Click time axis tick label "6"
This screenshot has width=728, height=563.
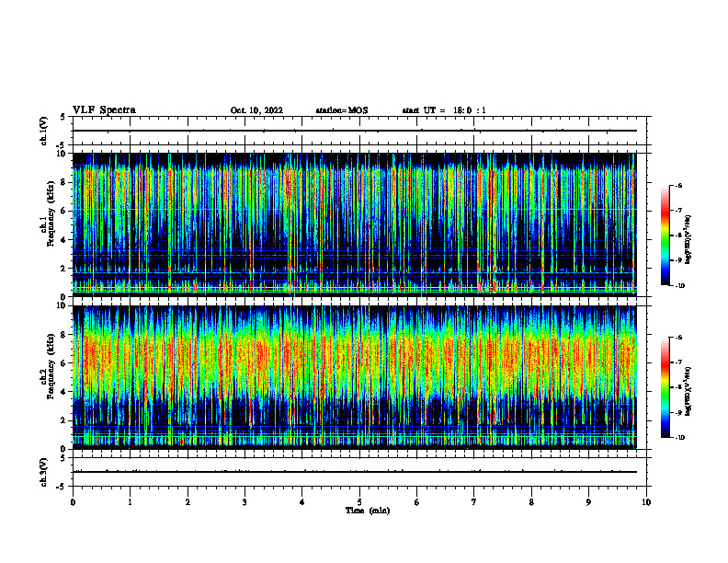tap(417, 502)
